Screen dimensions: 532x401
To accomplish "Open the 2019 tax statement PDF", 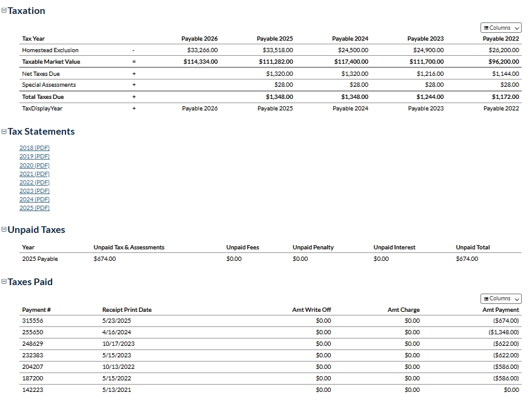I will [x=35, y=157].
